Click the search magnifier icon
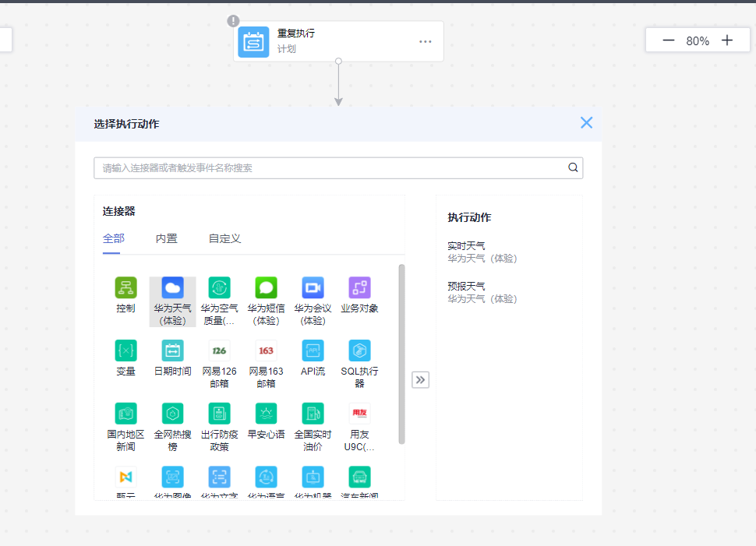Screen dimensions: 756x546 point(573,167)
